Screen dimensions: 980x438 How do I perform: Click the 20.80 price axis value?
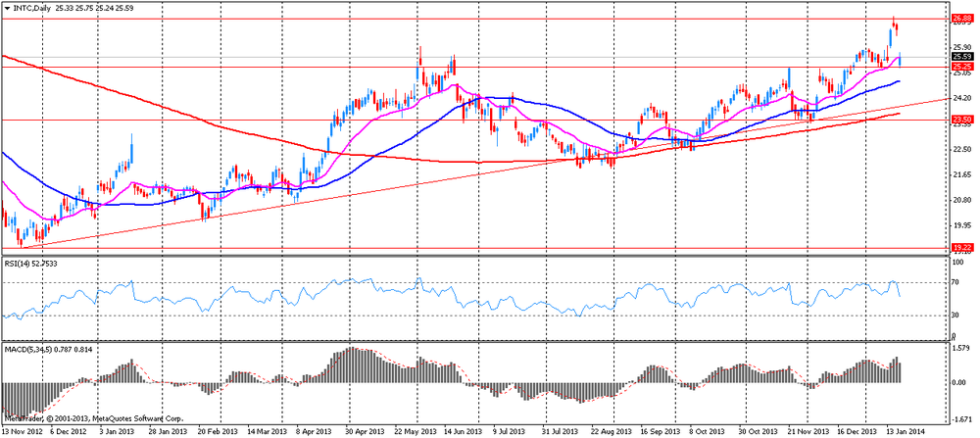[x=960, y=200]
